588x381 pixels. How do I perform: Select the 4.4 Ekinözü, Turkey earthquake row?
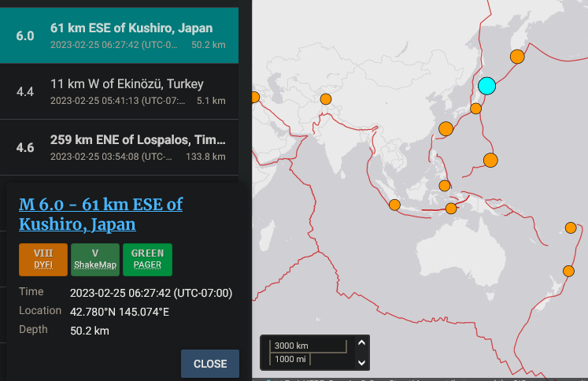[x=119, y=91]
